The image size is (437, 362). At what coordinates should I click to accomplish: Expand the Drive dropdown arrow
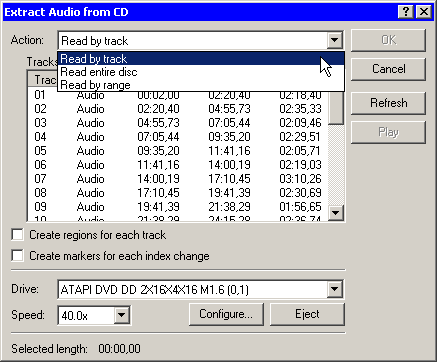point(334,289)
